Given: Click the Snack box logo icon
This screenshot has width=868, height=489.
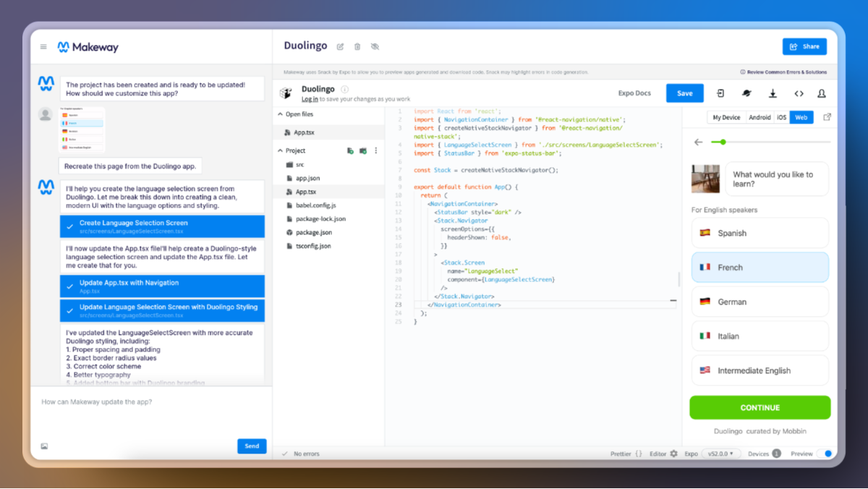Looking at the screenshot, I should 286,93.
